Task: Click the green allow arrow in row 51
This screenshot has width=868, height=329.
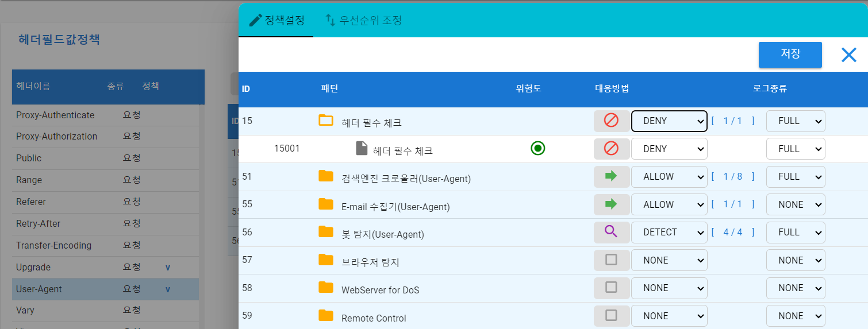Action: [611, 176]
